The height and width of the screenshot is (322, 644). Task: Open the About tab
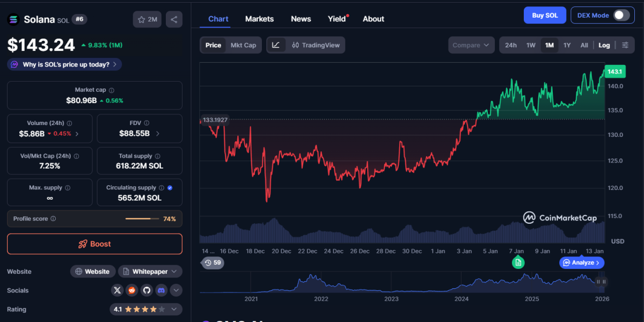click(x=374, y=19)
